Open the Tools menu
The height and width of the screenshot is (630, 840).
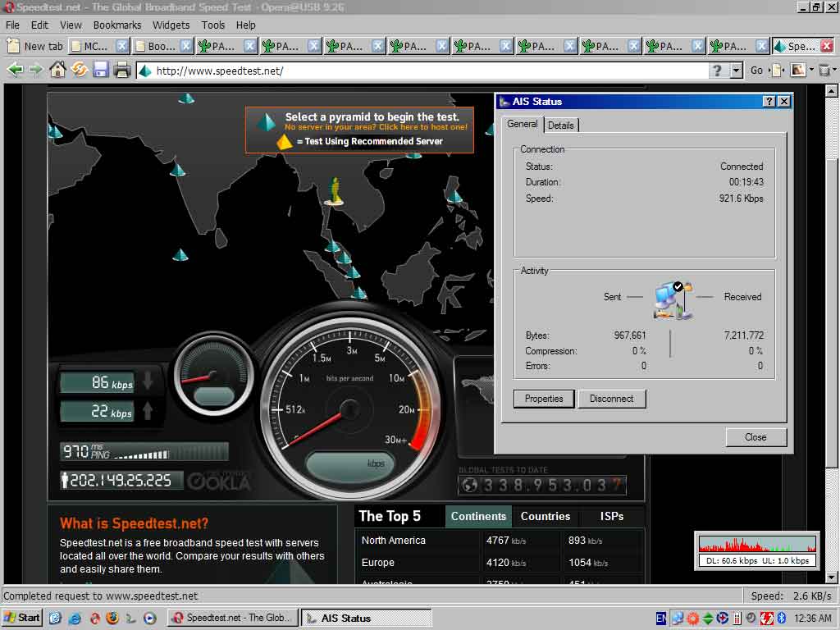click(213, 25)
